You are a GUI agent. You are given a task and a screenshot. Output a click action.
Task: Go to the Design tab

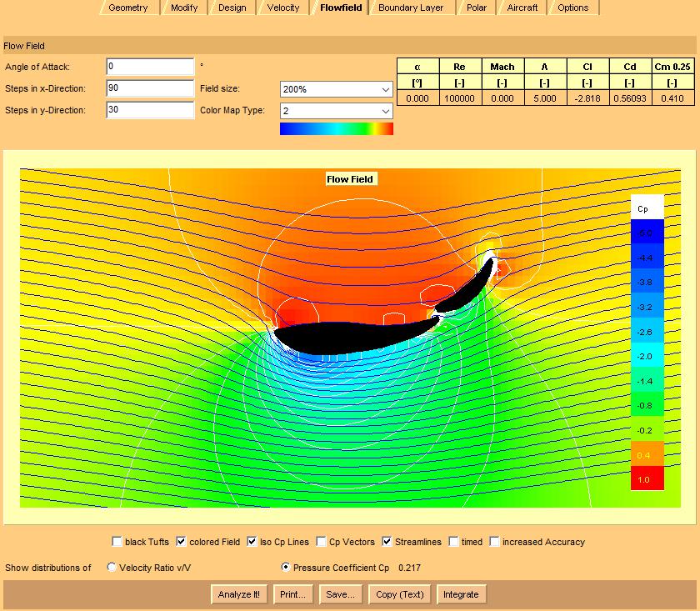pos(232,8)
